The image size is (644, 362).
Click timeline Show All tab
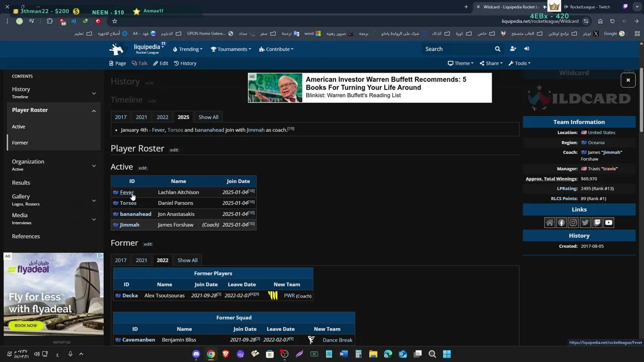point(208,117)
